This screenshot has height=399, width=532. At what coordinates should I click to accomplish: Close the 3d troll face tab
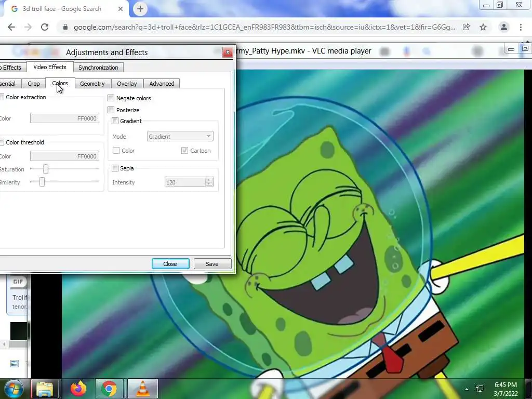[121, 9]
